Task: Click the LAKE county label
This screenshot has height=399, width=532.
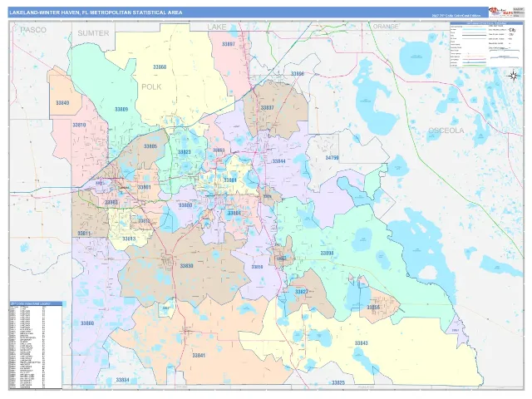Action: coord(217,27)
